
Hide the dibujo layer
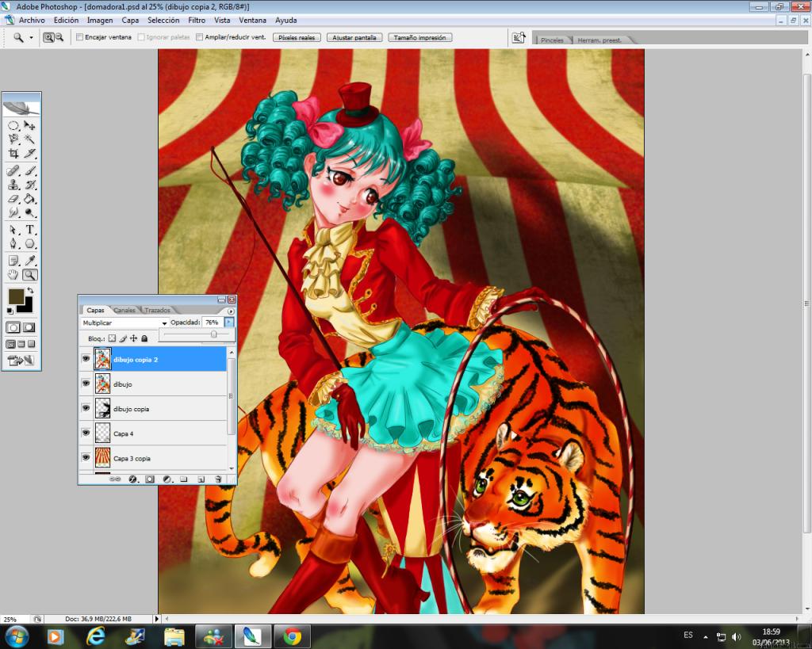[x=86, y=383]
